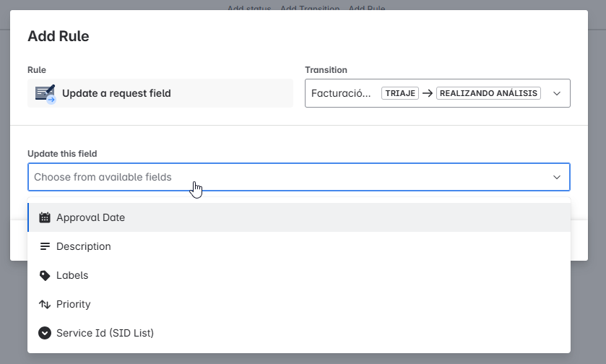Collapse the Update this field dropdown chevron
The height and width of the screenshot is (364, 606).
pyautogui.click(x=556, y=177)
